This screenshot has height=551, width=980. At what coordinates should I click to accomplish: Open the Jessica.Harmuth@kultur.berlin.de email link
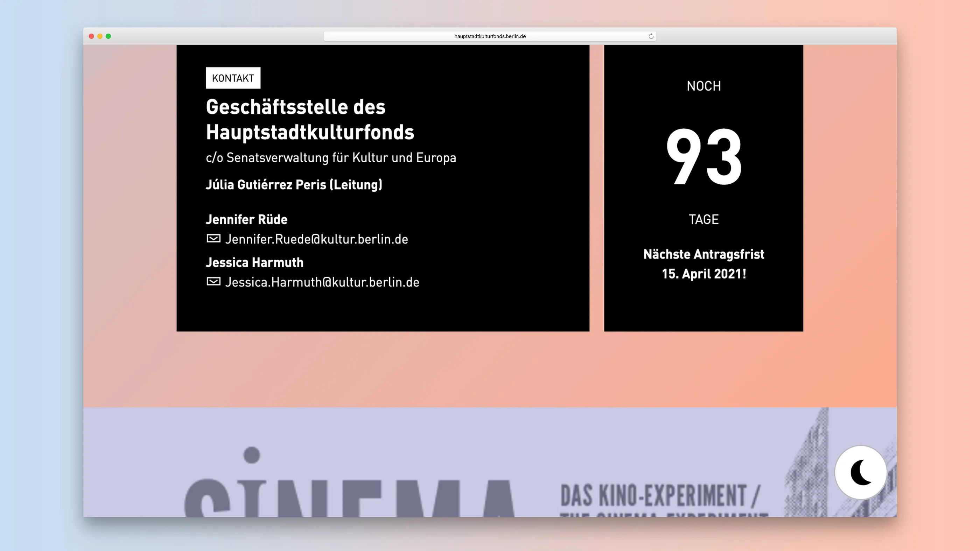322,282
